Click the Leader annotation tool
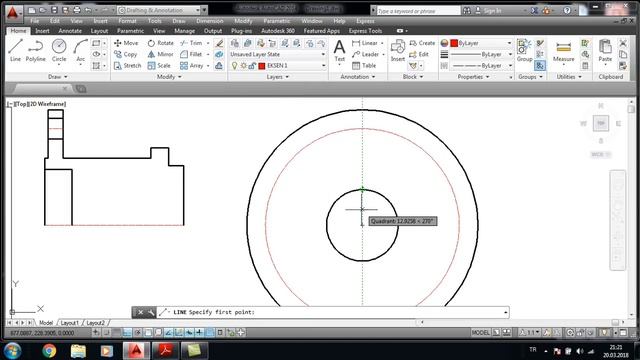Screen dimensions: 640x360 [x=366, y=54]
